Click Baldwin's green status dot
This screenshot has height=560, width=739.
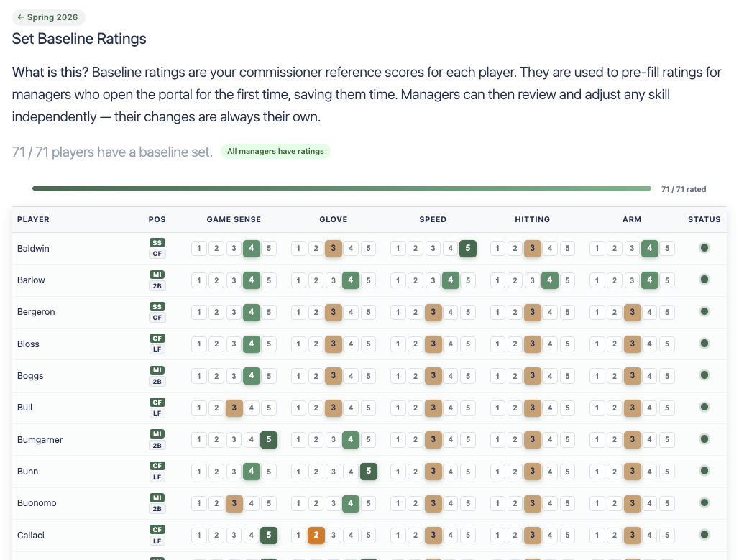pos(704,248)
